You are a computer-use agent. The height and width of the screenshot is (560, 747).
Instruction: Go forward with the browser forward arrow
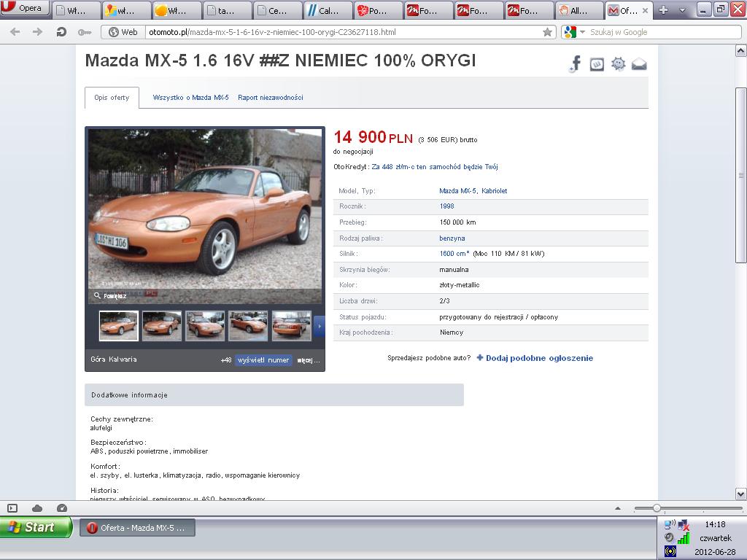[x=37, y=32]
